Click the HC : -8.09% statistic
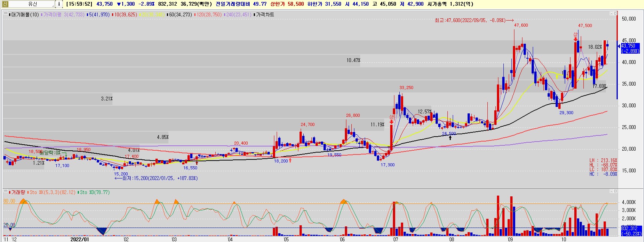 tap(603, 174)
